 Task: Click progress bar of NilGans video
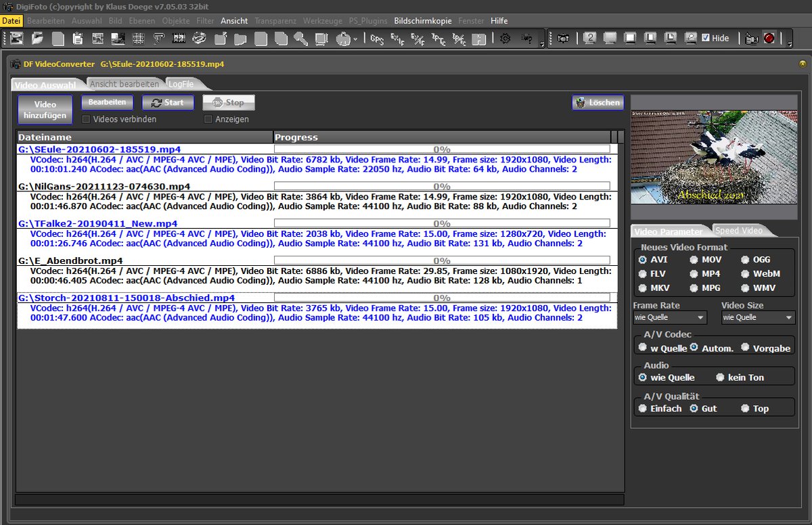coord(442,186)
